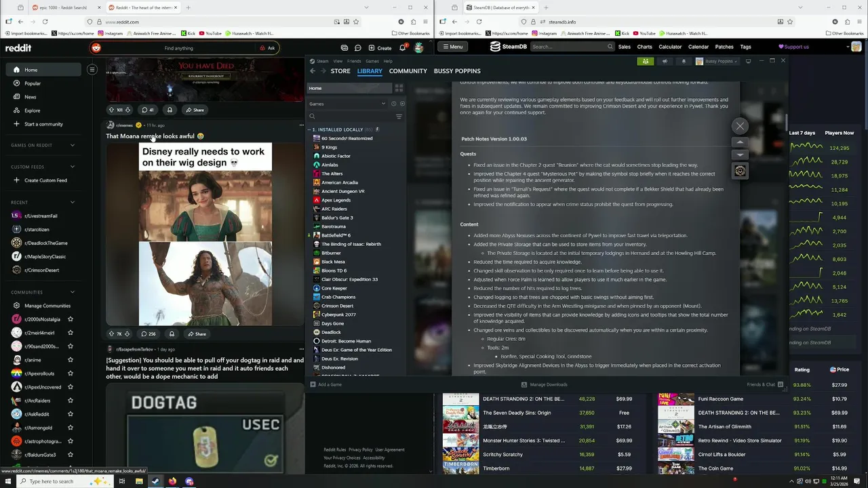The width and height of the screenshot is (868, 488).
Task: Click Start a community plus icon
Action: [16, 124]
